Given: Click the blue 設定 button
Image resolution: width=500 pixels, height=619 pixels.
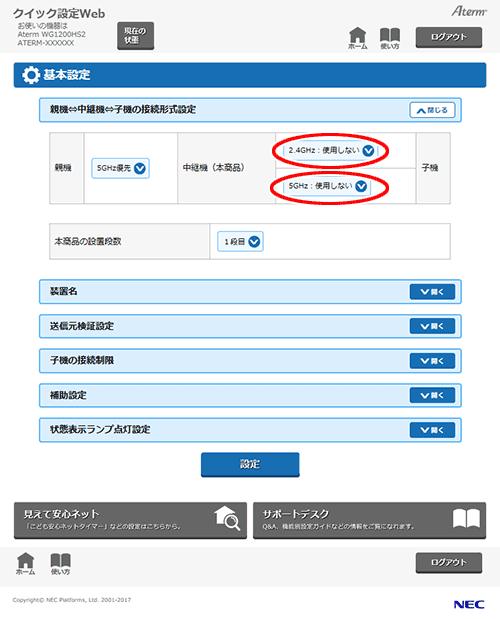Looking at the screenshot, I should coord(250,464).
